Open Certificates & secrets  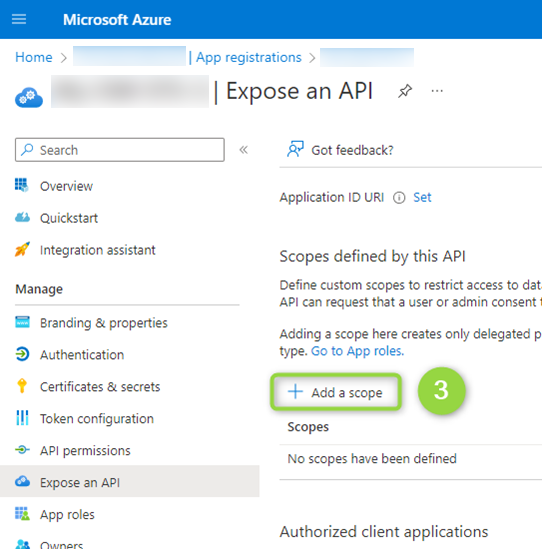click(100, 387)
